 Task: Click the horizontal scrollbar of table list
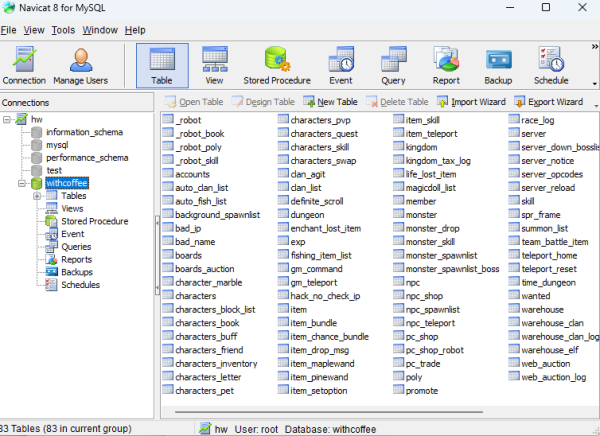[x=329, y=412]
